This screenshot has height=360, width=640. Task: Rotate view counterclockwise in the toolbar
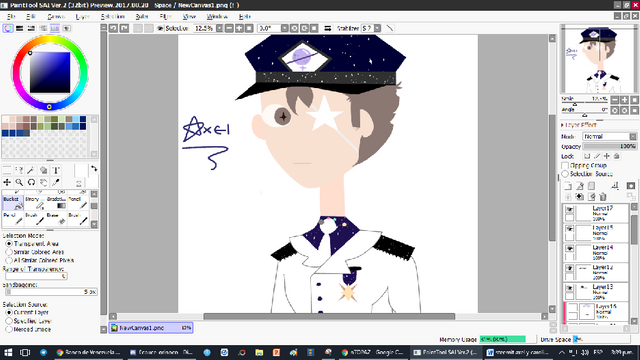[294, 28]
